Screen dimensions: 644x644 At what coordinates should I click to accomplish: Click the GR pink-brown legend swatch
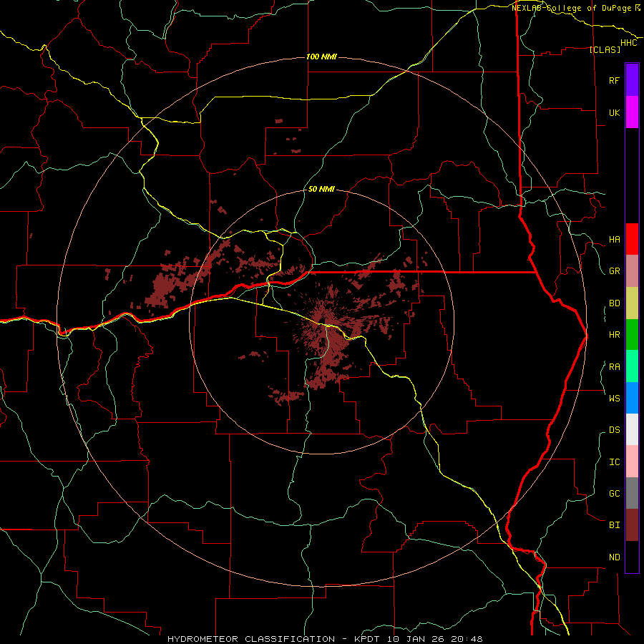click(x=632, y=271)
